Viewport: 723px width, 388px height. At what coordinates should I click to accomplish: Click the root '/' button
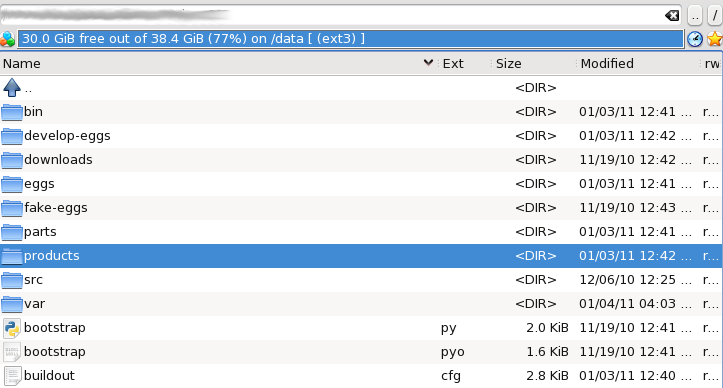[x=715, y=16]
